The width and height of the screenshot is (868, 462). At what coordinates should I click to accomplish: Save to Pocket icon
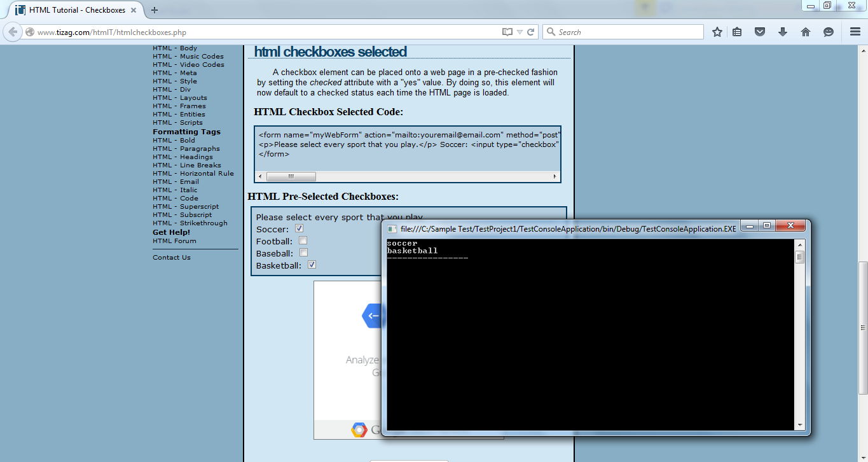click(760, 32)
